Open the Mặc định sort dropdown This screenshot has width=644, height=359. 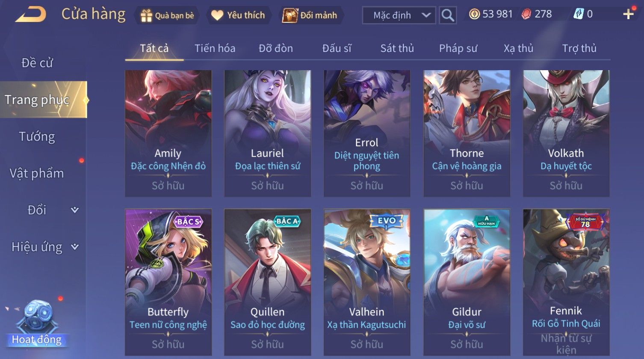[x=399, y=15]
